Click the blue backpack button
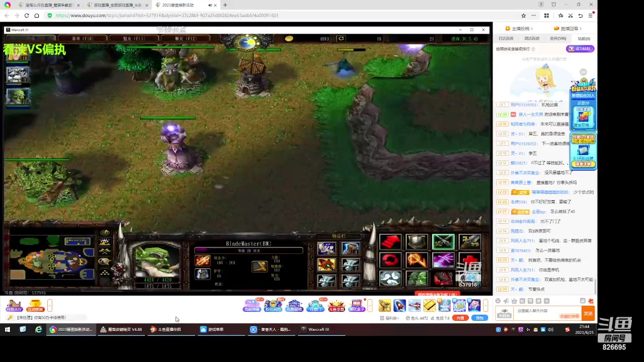 tap(480, 318)
